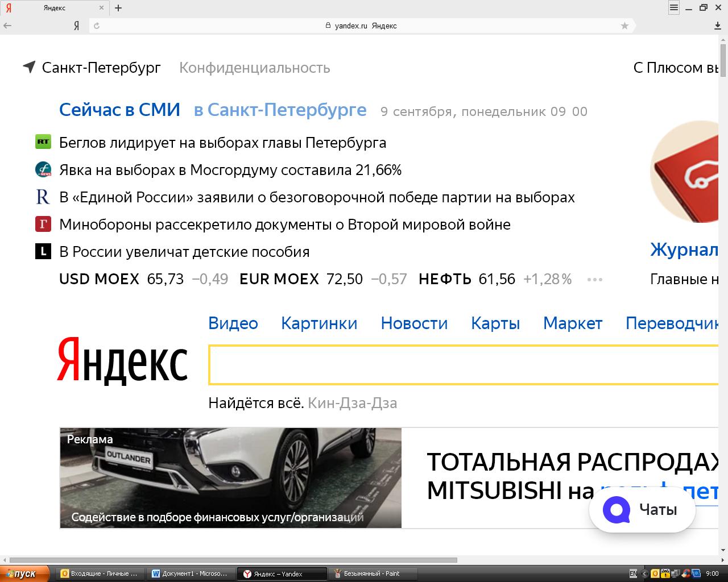Open headline about Мосгордуму turnout 21,66%
The image size is (728, 582).
pos(230,169)
